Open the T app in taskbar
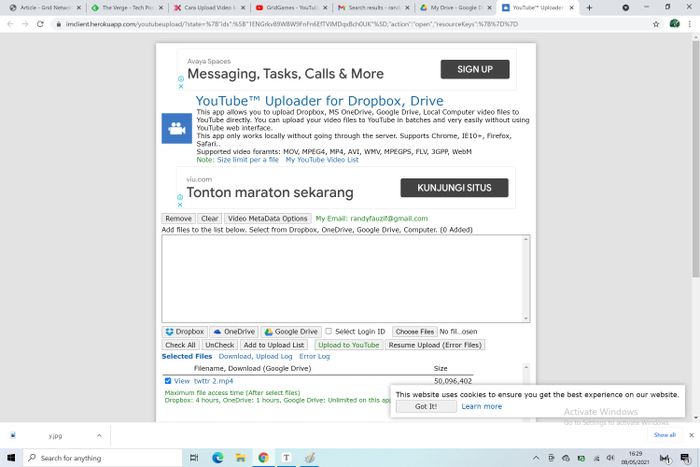The height and width of the screenshot is (467, 700). [x=286, y=458]
